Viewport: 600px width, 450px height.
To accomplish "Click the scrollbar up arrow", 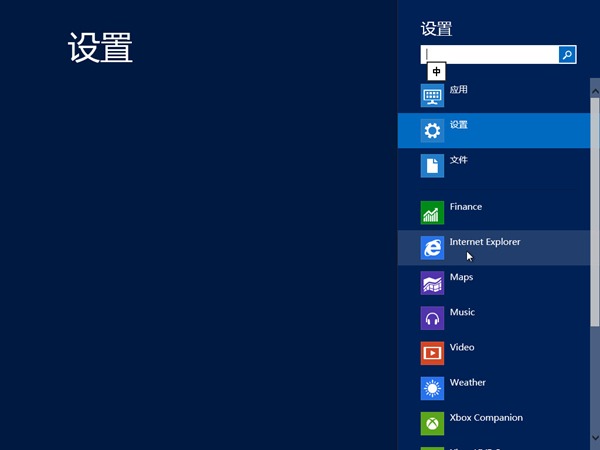I will tap(595, 91).
